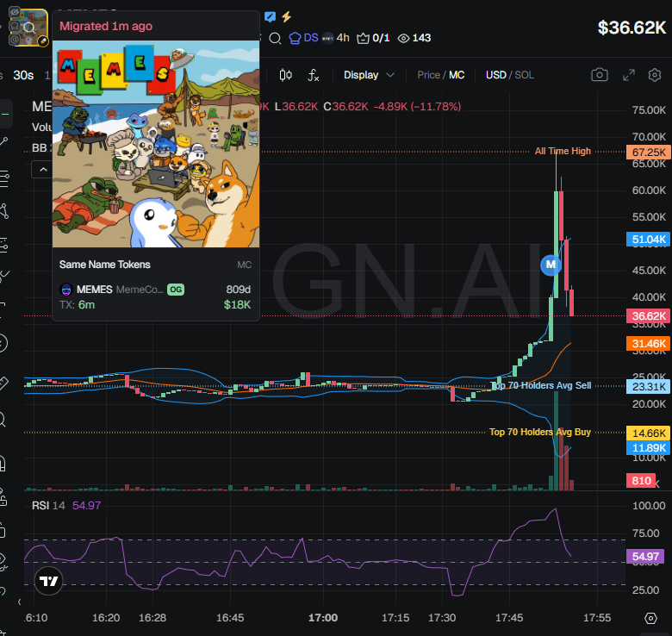Image resolution: width=672 pixels, height=636 pixels.
Task: Click the crown 0/1 indicator
Action: click(x=373, y=38)
